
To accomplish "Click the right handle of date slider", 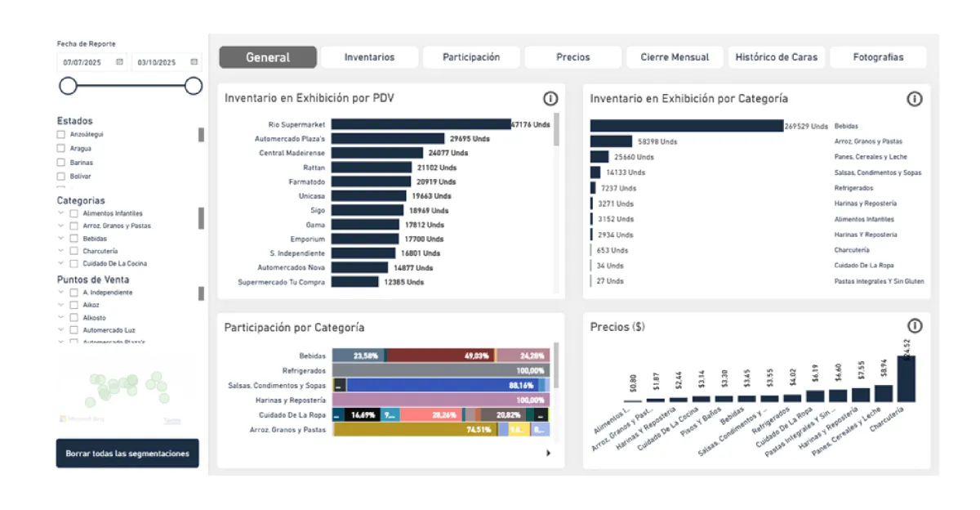I will (x=194, y=86).
